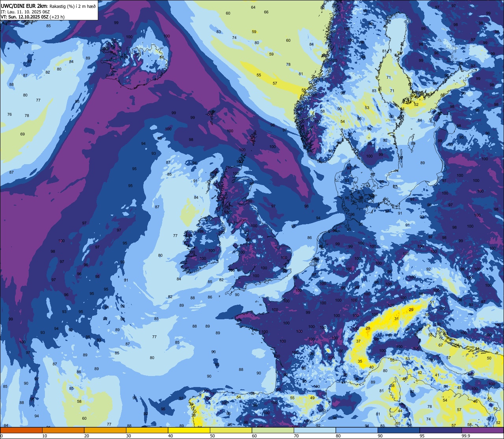This screenshot has height=439, width=504.
Task: Click the 'VT: Sun. 12.10.2025 05Z' line
Action: 25,17
